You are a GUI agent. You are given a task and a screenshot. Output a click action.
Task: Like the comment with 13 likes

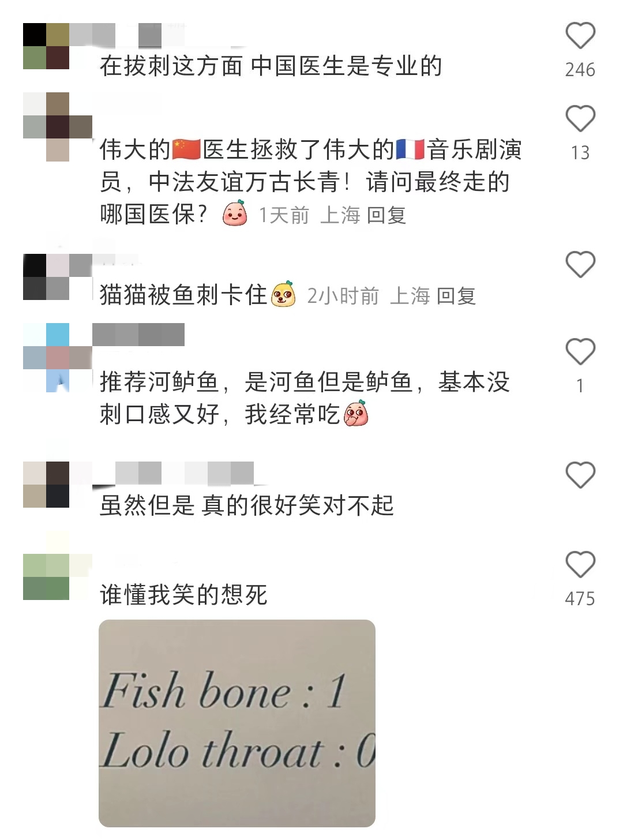tap(580, 119)
